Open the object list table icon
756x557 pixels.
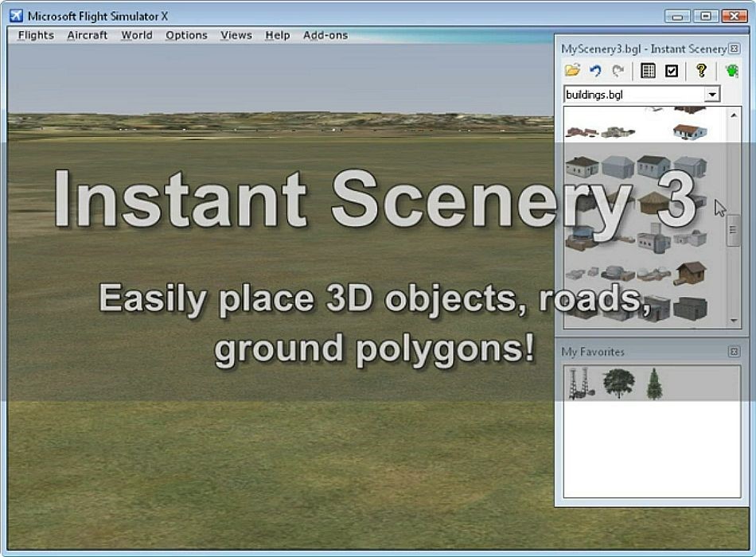pos(648,71)
